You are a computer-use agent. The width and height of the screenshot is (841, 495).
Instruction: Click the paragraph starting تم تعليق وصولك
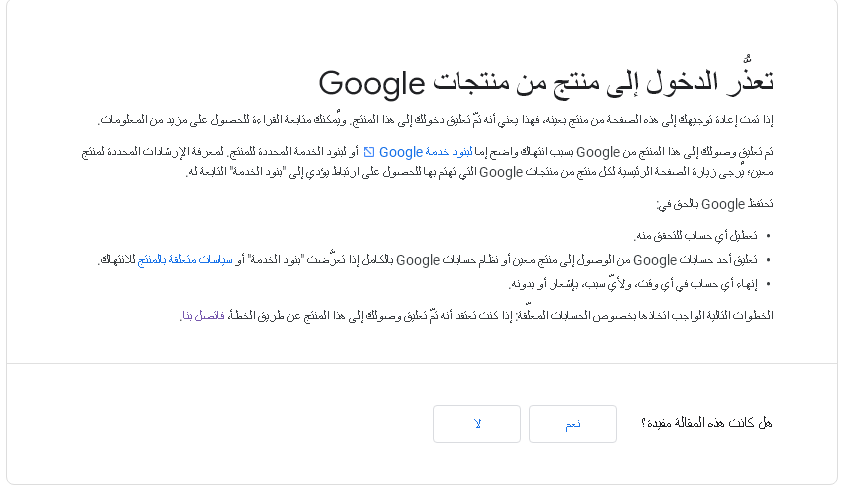tap(427, 162)
